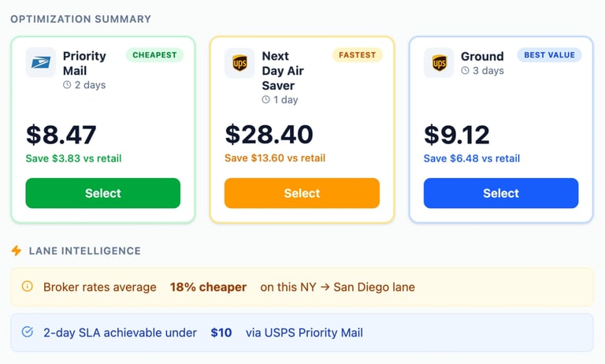This screenshot has width=605, height=364.
Task: Click the UPS logo on Ground card
Action: point(439,63)
